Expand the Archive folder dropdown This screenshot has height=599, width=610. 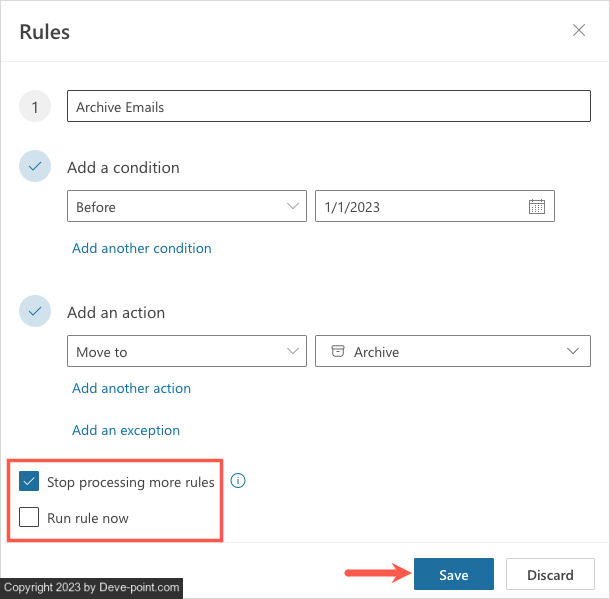tap(573, 351)
